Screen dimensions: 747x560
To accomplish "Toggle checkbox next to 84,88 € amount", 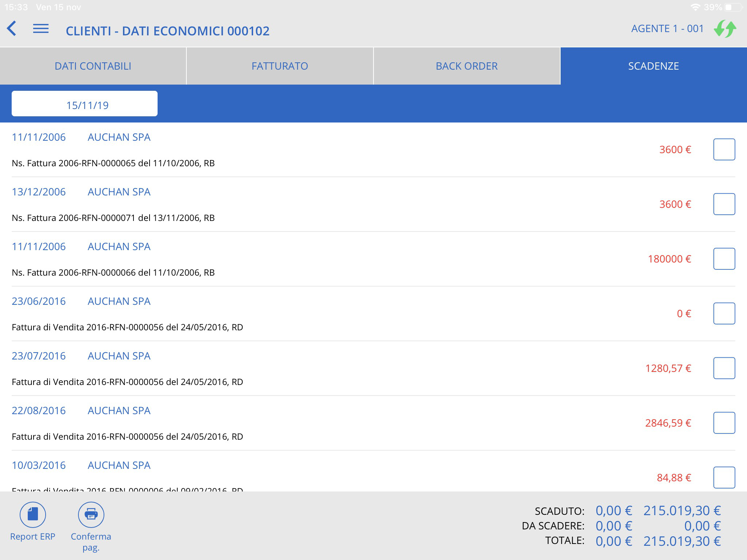I will [x=724, y=477].
